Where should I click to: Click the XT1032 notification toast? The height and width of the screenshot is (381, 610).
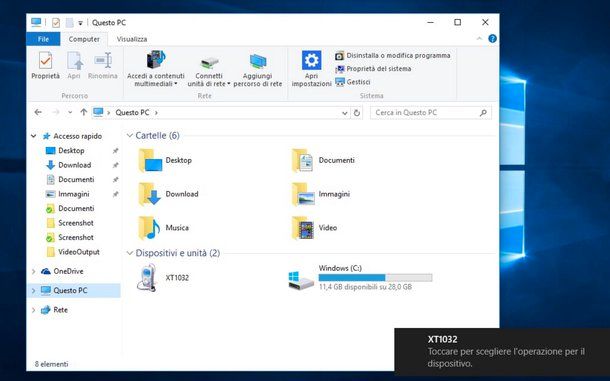pos(502,352)
